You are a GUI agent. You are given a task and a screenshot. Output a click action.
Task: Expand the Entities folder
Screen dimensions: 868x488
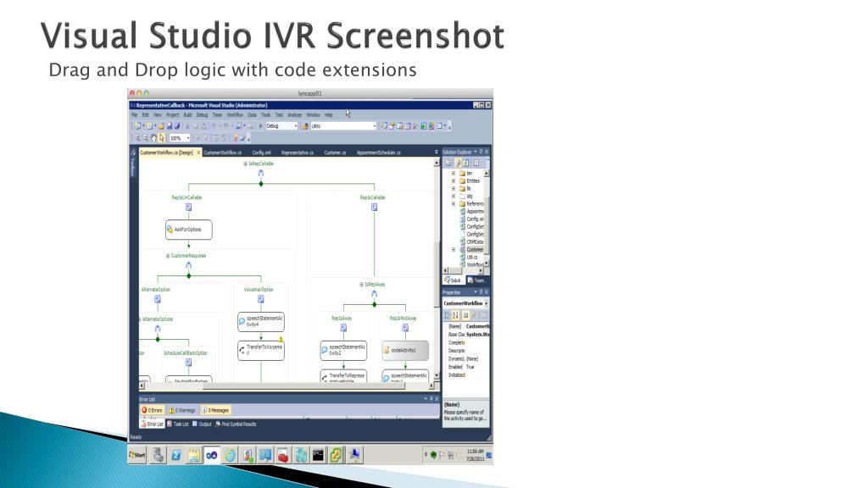(x=453, y=181)
